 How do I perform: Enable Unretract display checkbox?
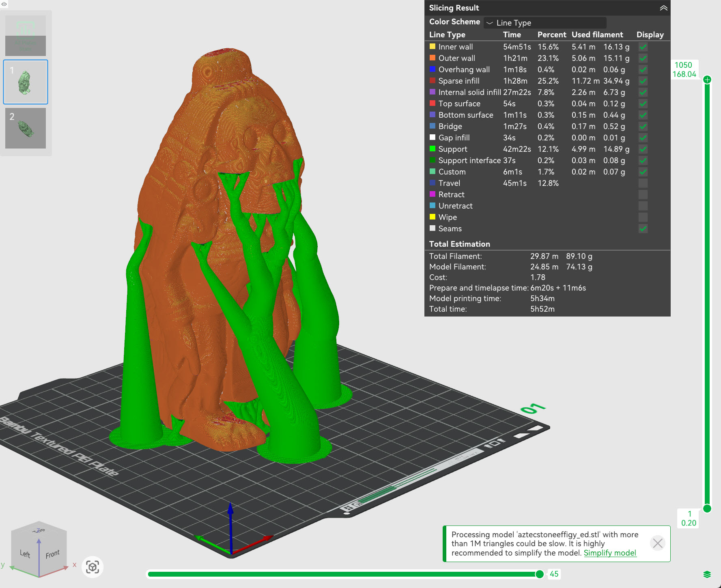click(643, 206)
